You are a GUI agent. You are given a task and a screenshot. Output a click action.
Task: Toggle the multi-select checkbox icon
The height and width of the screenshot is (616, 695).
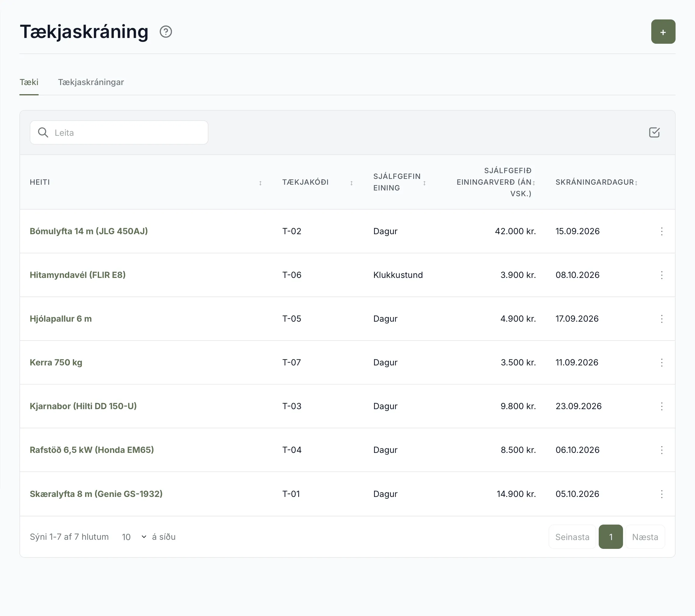(x=654, y=132)
